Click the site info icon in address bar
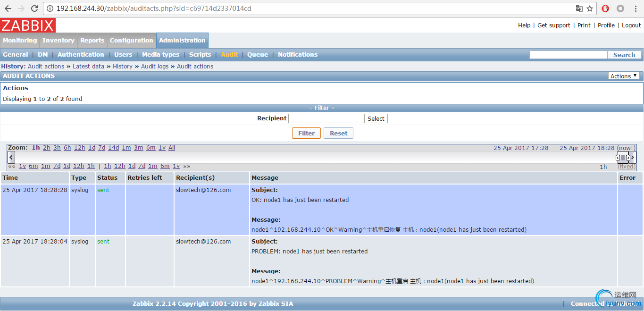The image size is (644, 311). (50, 8)
